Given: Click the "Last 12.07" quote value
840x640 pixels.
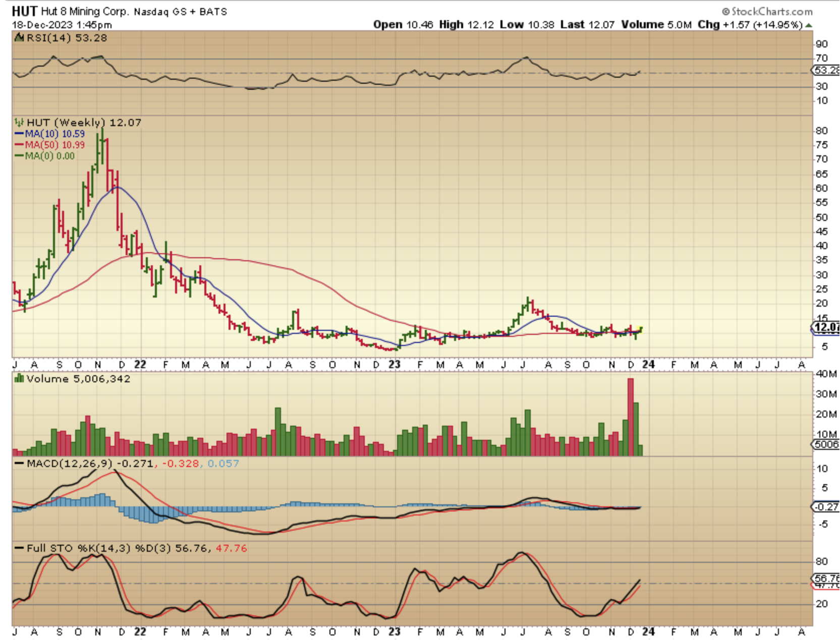Looking at the screenshot, I should [587, 25].
